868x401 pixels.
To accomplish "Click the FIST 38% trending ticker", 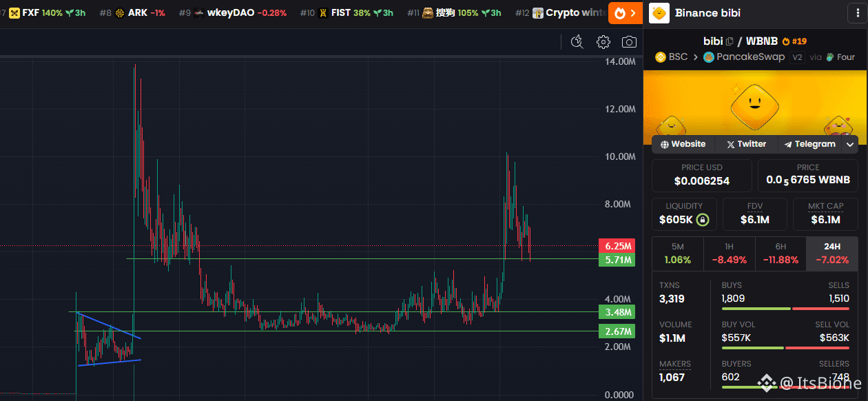I will [x=348, y=12].
